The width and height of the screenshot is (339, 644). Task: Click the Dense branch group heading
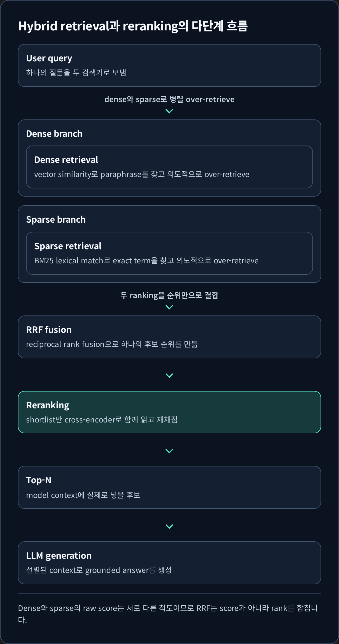(x=54, y=134)
